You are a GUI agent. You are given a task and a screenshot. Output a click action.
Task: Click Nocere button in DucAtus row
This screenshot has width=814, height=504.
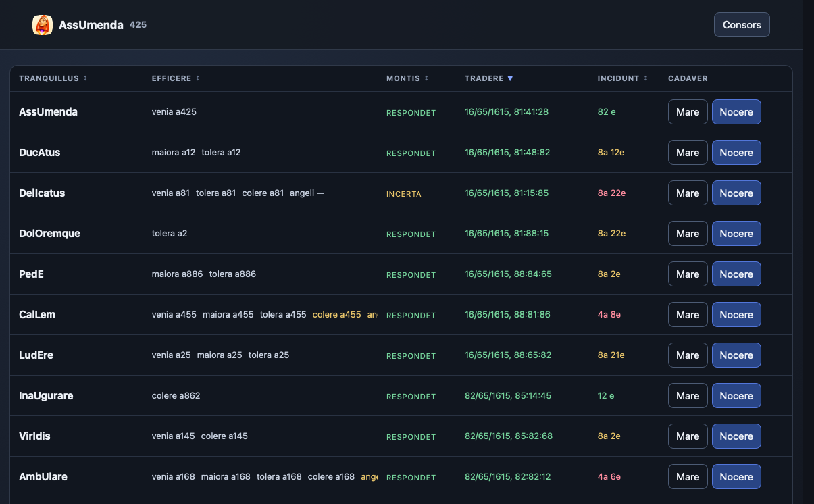[x=736, y=153]
